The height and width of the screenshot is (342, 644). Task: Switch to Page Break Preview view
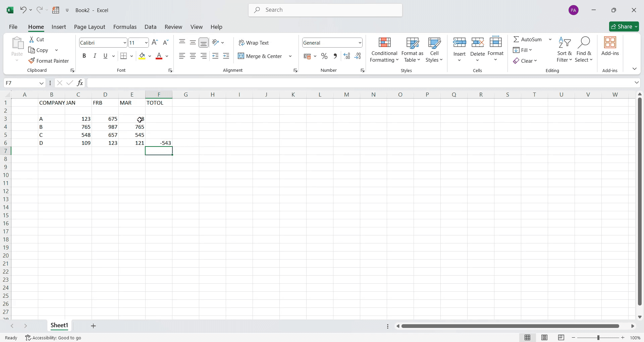point(561,338)
